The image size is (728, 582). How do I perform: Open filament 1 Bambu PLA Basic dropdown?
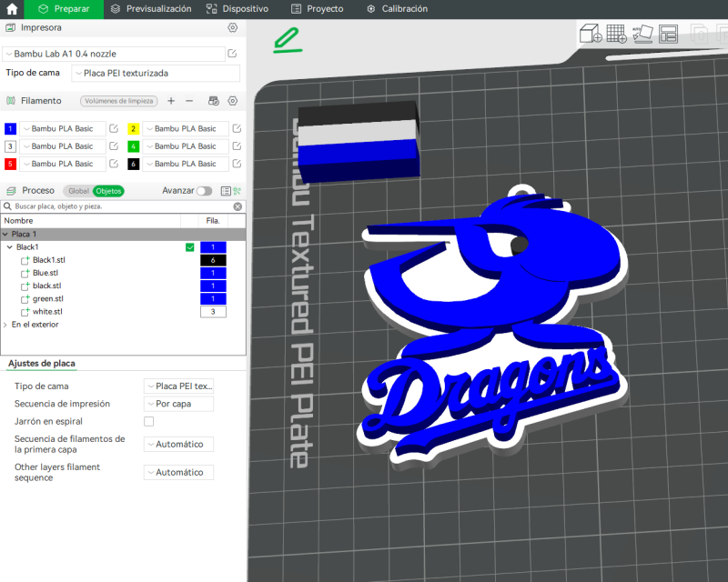(x=62, y=128)
